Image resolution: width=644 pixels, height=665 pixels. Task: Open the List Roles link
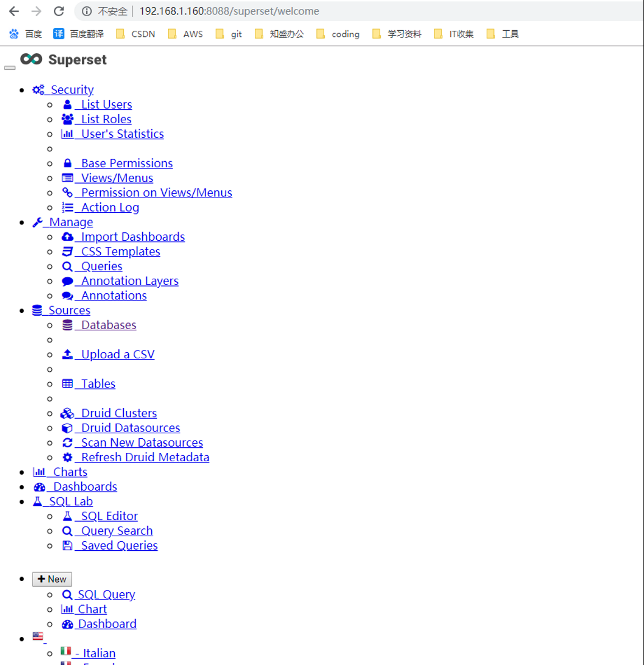click(106, 119)
